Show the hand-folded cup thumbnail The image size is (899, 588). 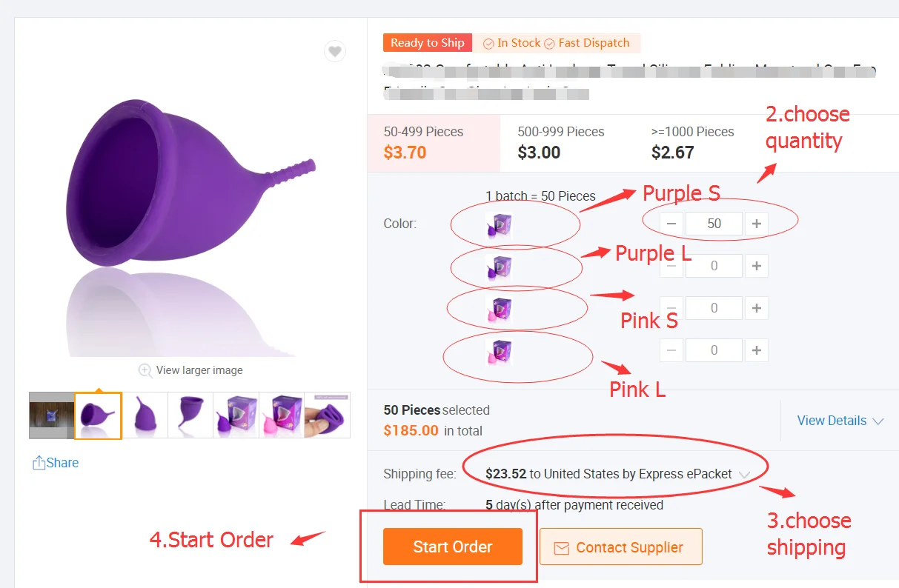(x=327, y=415)
